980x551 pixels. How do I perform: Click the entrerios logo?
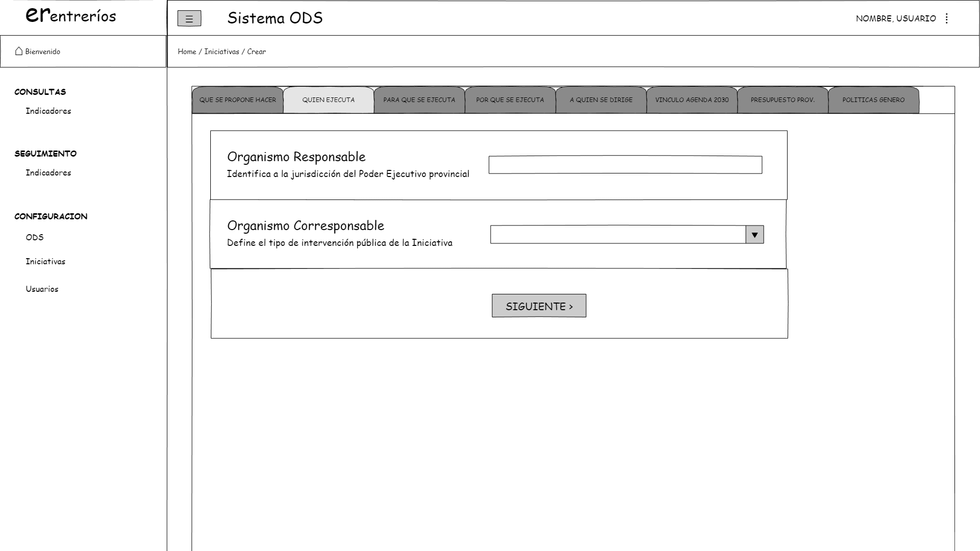coord(71,15)
